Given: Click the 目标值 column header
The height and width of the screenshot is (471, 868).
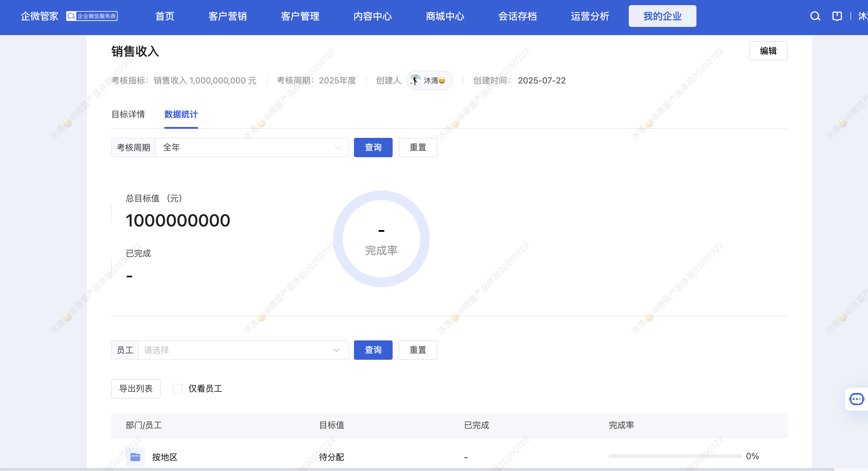Looking at the screenshot, I should coord(332,425).
